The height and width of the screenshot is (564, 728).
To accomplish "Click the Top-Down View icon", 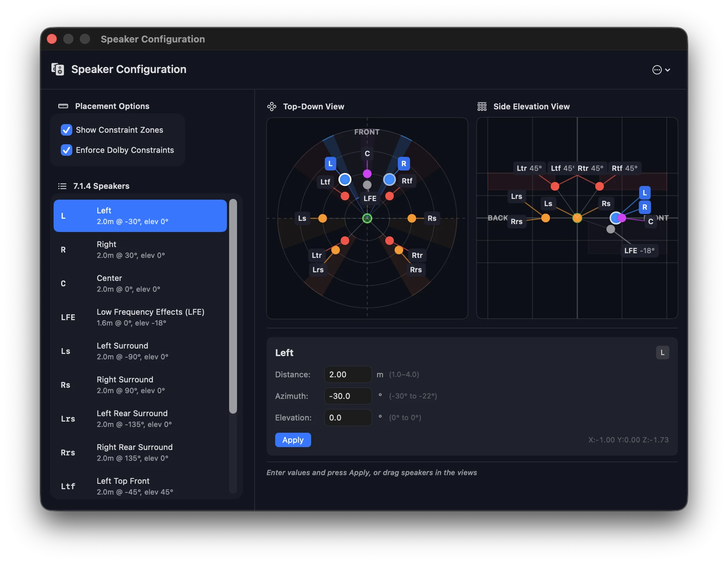I will click(272, 106).
